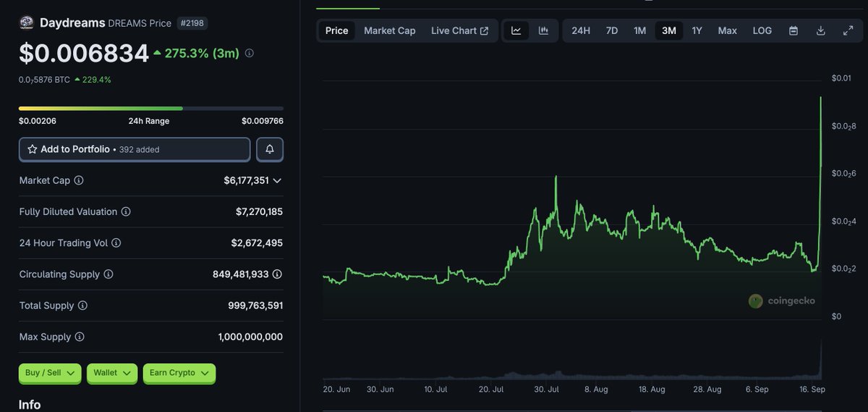Open the Wallet dropdown
The width and height of the screenshot is (868, 412).
point(112,373)
